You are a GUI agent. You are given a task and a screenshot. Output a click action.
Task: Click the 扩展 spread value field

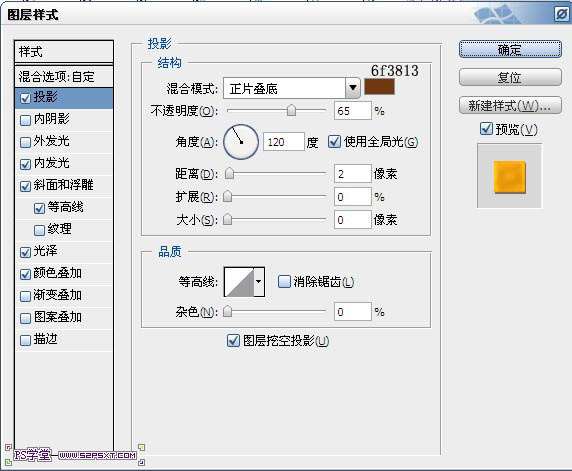click(352, 197)
